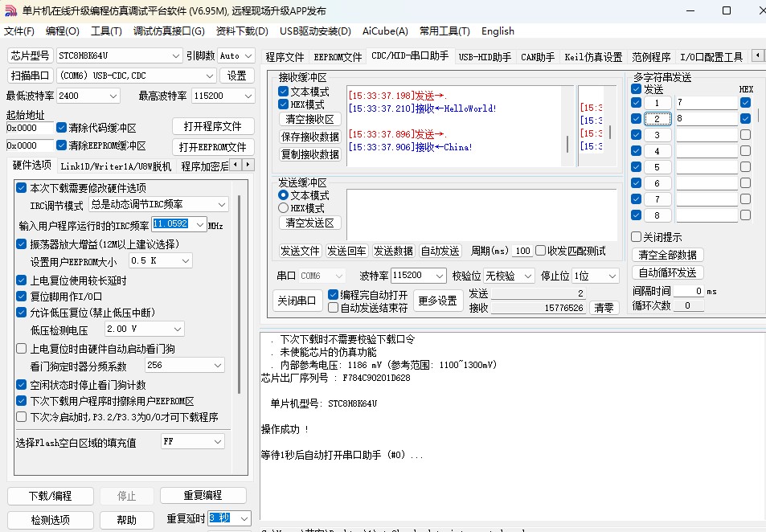Toggle receive buffer 文本模式 checkbox

[x=284, y=92]
